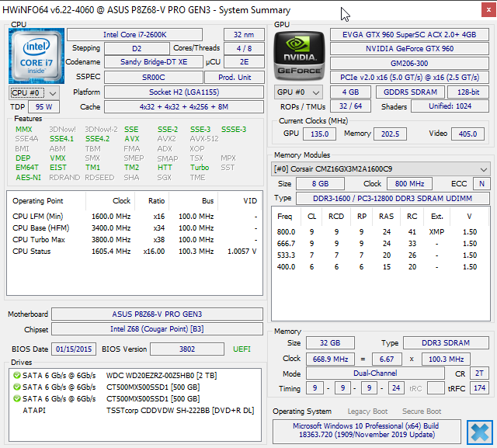Click the green status icon for second SATA drive
Image resolution: width=497 pixels, height=448 pixels.
17,387
